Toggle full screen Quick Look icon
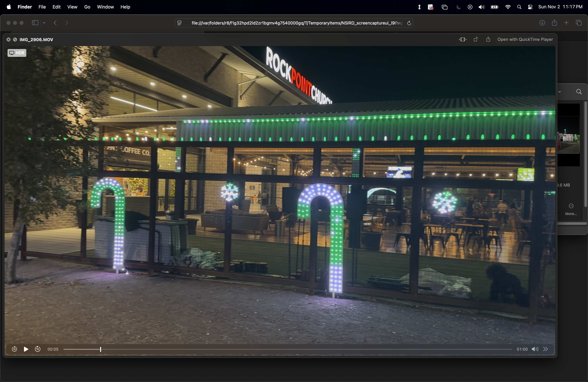 [x=15, y=40]
